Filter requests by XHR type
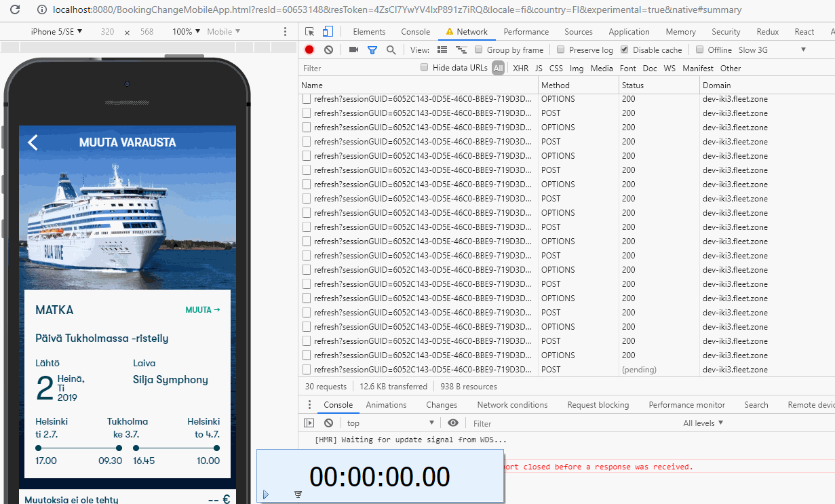This screenshot has height=504, width=835. [x=521, y=68]
